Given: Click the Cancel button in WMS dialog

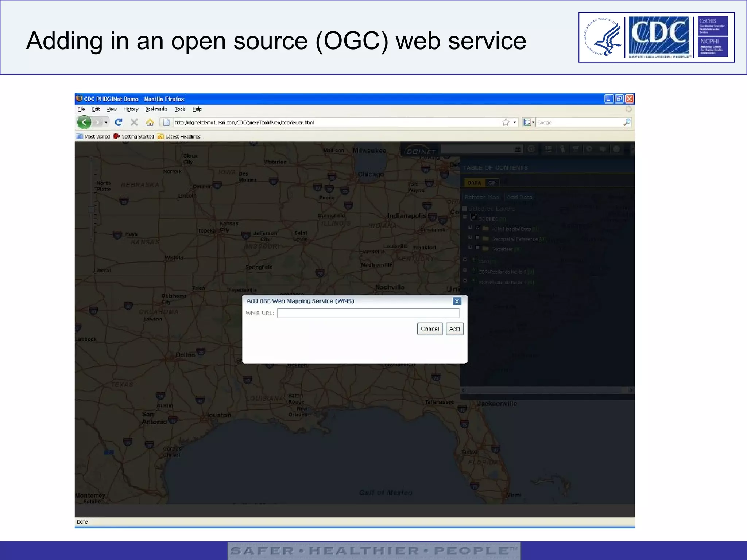Looking at the screenshot, I should click(x=430, y=328).
